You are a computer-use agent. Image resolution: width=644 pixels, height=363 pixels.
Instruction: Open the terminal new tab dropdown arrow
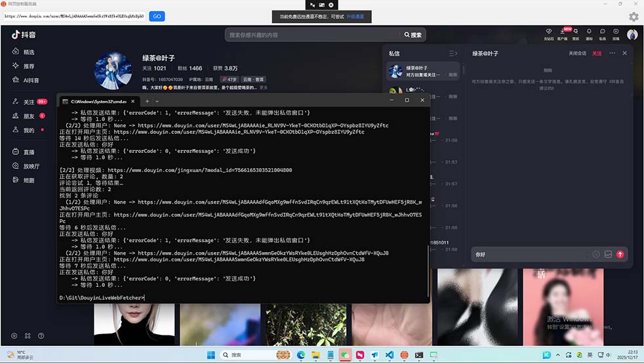pos(157,101)
